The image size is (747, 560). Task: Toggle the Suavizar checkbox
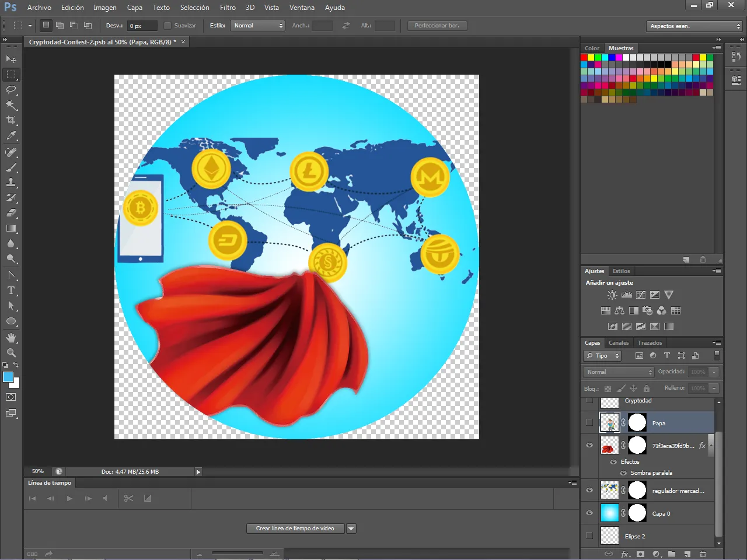pos(167,26)
